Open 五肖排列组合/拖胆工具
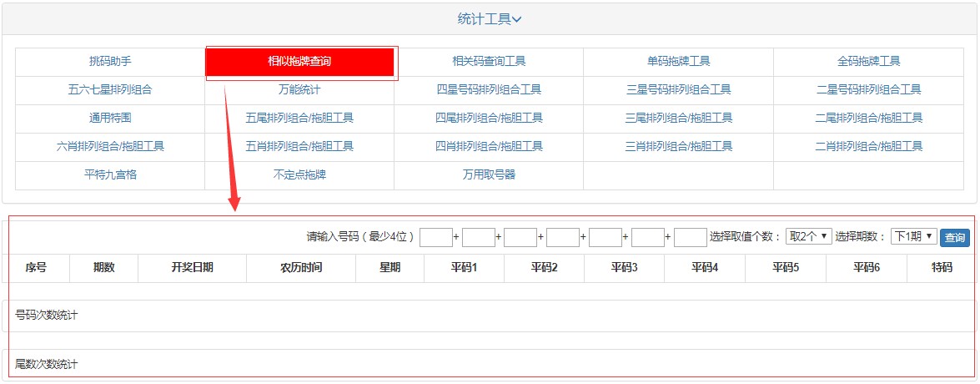980x384 pixels. point(299,146)
